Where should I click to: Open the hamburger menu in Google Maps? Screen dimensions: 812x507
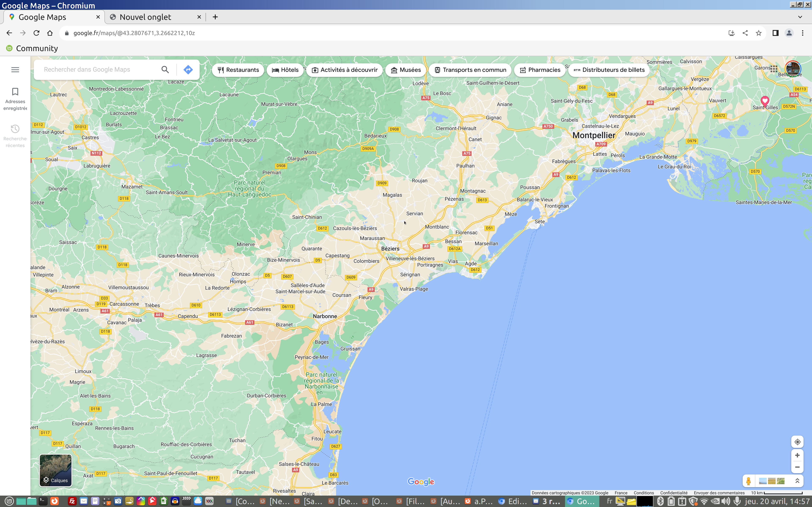(x=15, y=70)
